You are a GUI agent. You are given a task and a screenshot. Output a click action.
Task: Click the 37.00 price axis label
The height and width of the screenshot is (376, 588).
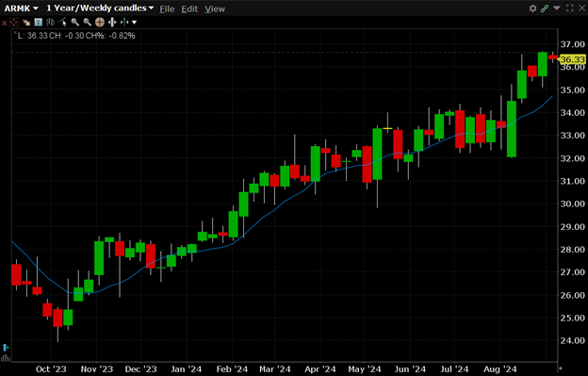point(572,44)
